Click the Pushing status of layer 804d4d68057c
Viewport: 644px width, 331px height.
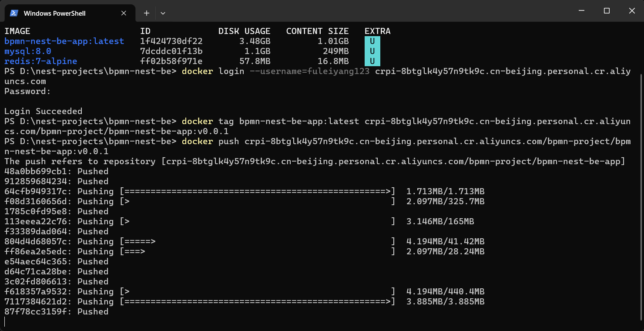pyautogui.click(x=96, y=242)
